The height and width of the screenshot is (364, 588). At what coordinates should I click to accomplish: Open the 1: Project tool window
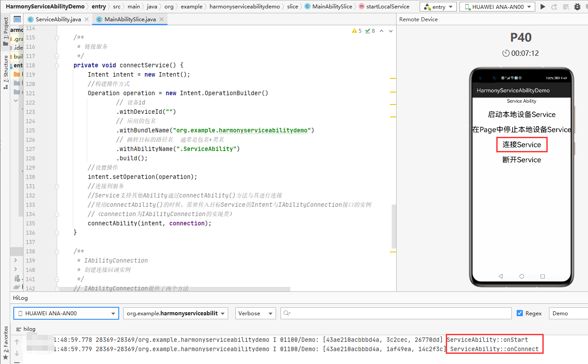5,32
